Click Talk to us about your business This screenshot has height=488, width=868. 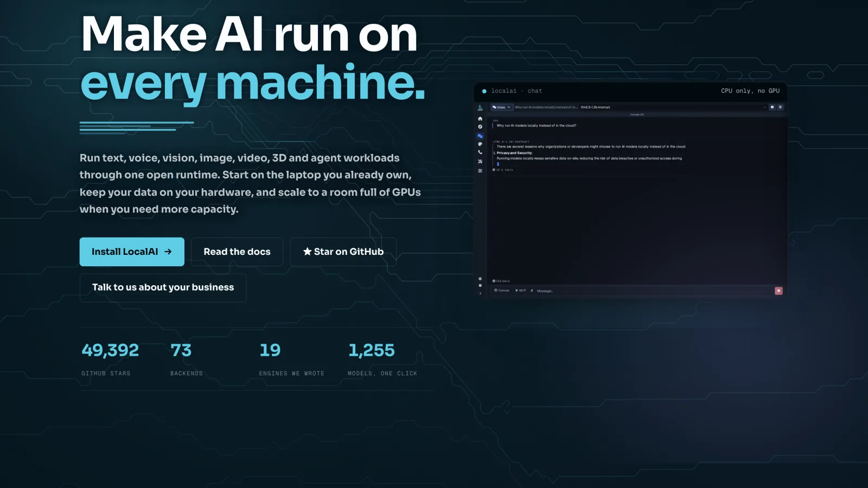[x=163, y=287]
